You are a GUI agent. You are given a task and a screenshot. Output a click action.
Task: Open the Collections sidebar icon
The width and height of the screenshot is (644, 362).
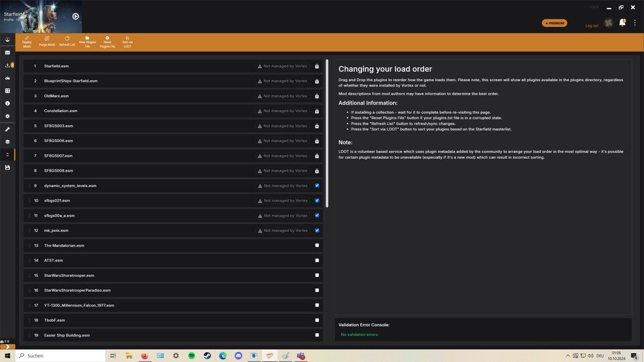(x=7, y=142)
